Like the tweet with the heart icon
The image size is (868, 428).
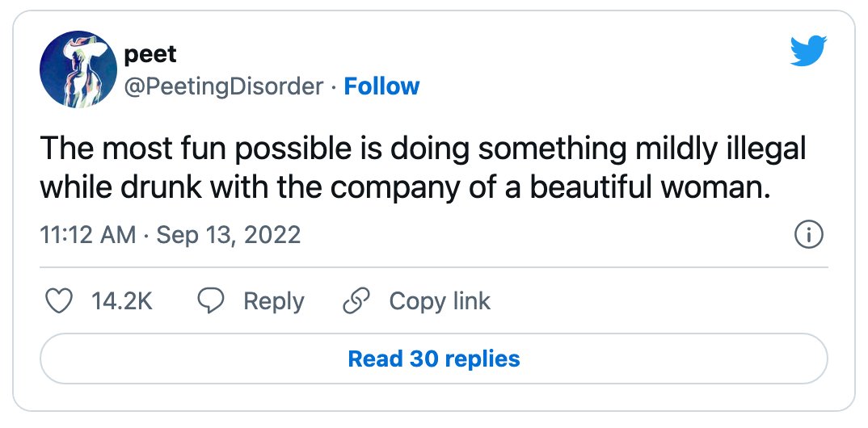58,301
